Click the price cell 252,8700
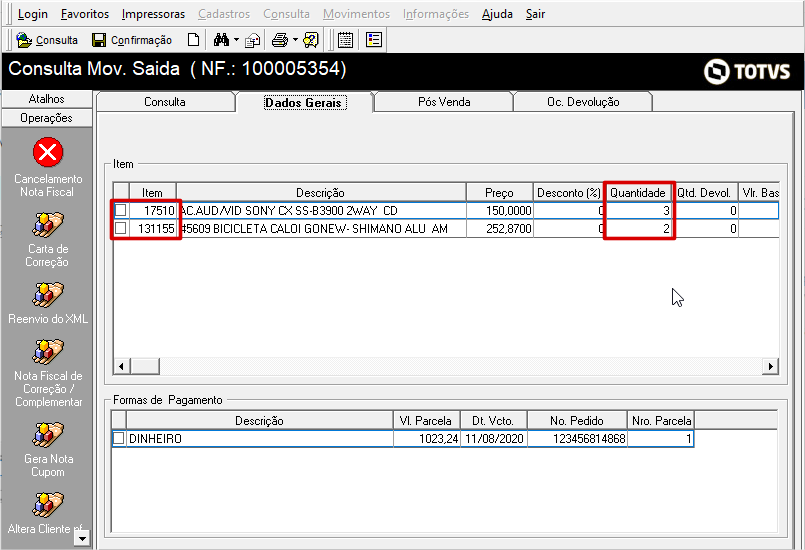Viewport: 805px width, 550px height. (x=500, y=229)
